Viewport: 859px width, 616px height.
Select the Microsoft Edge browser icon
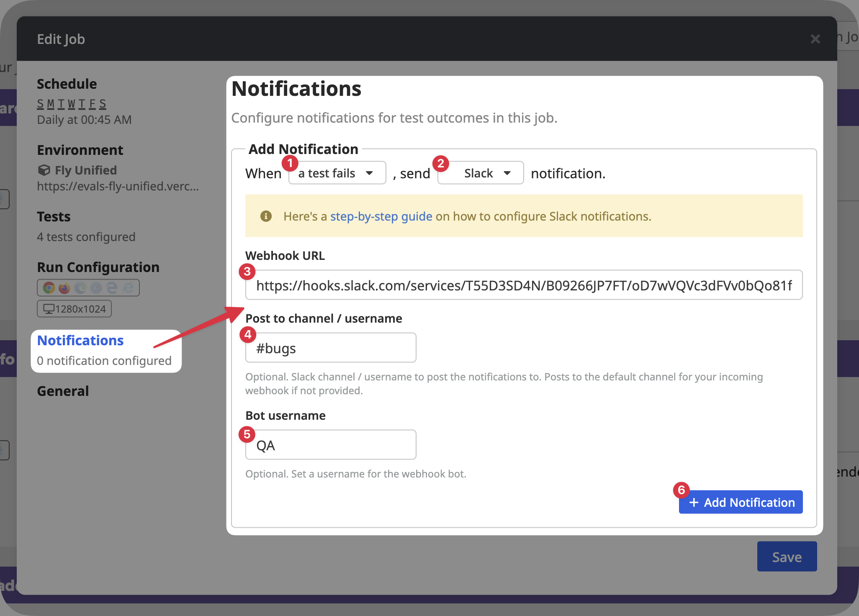point(80,287)
